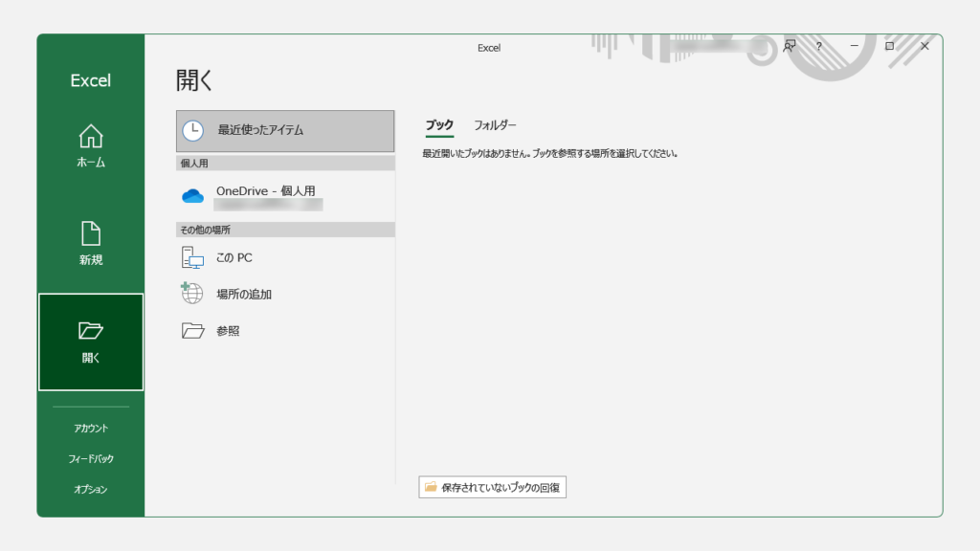980x551 pixels.
Task: Click 保存されていないブックの回復 button
Action: (x=492, y=487)
